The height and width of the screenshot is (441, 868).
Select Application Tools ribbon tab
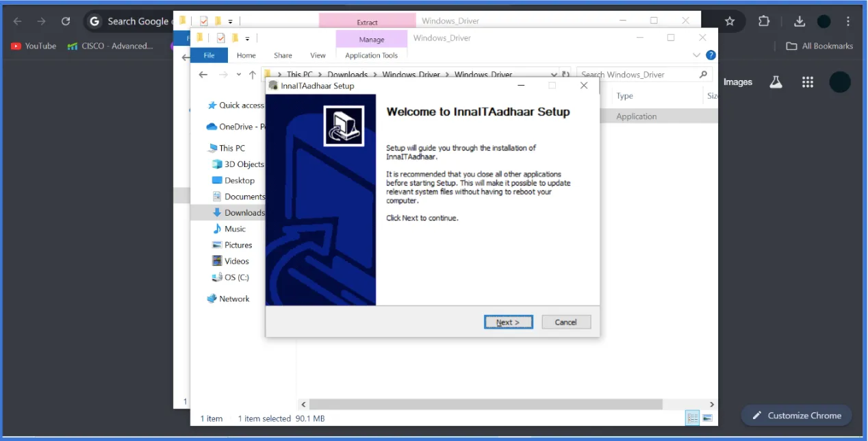click(371, 55)
